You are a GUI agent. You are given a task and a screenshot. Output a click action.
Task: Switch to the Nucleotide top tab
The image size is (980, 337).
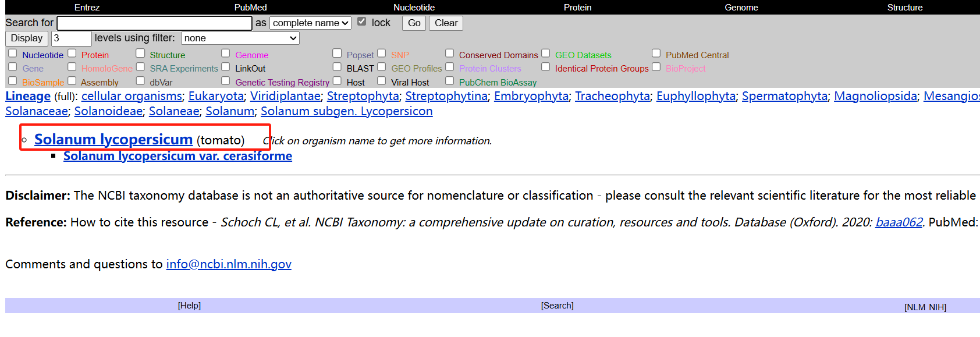coord(414,8)
